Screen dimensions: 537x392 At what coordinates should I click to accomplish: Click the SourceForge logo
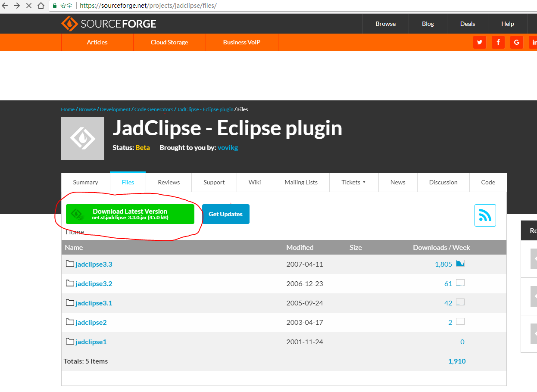pyautogui.click(x=109, y=24)
